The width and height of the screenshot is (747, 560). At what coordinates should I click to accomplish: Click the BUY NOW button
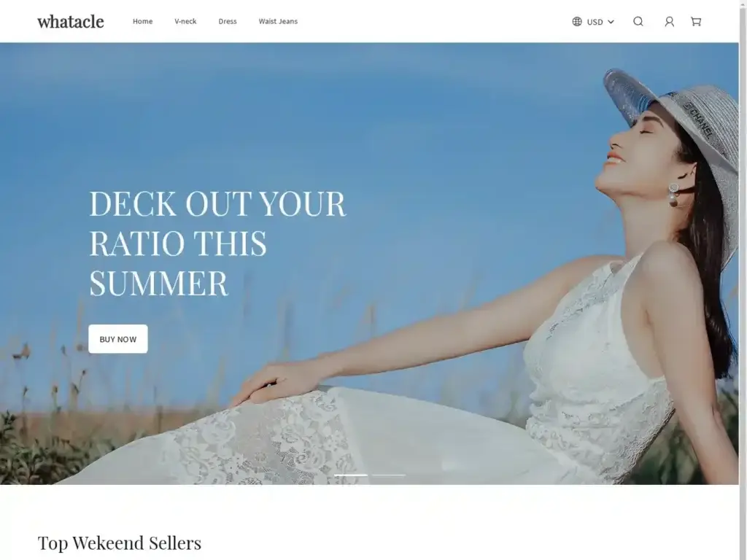[x=118, y=339]
